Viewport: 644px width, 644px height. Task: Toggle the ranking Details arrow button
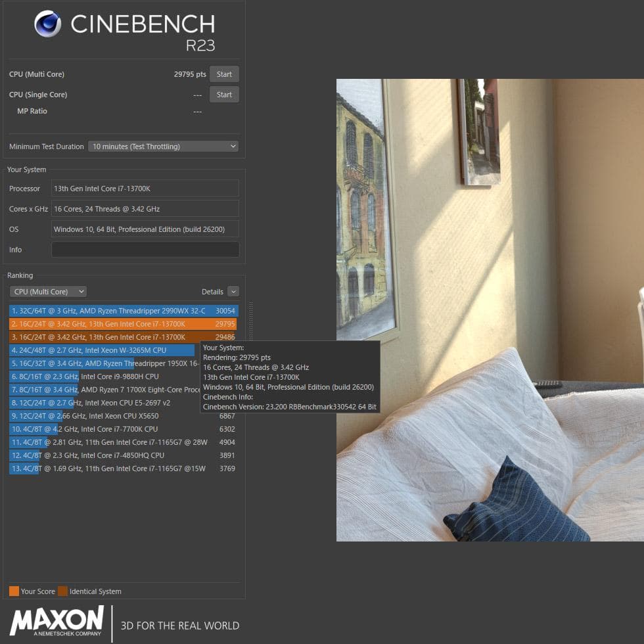[x=233, y=292]
